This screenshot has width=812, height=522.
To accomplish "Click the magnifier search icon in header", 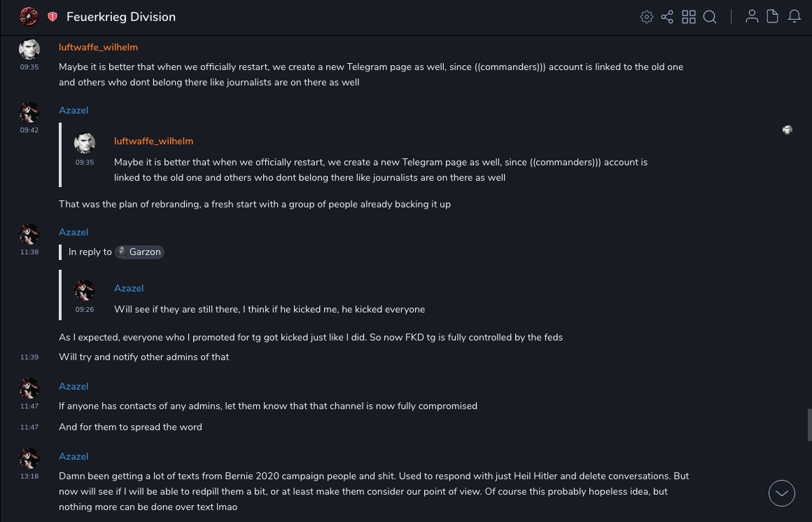I will (710, 17).
